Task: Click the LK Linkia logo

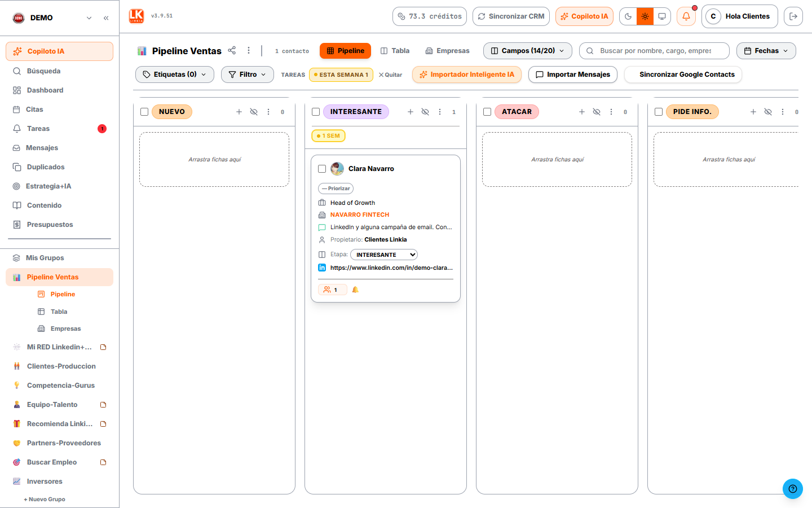Action: click(136, 16)
